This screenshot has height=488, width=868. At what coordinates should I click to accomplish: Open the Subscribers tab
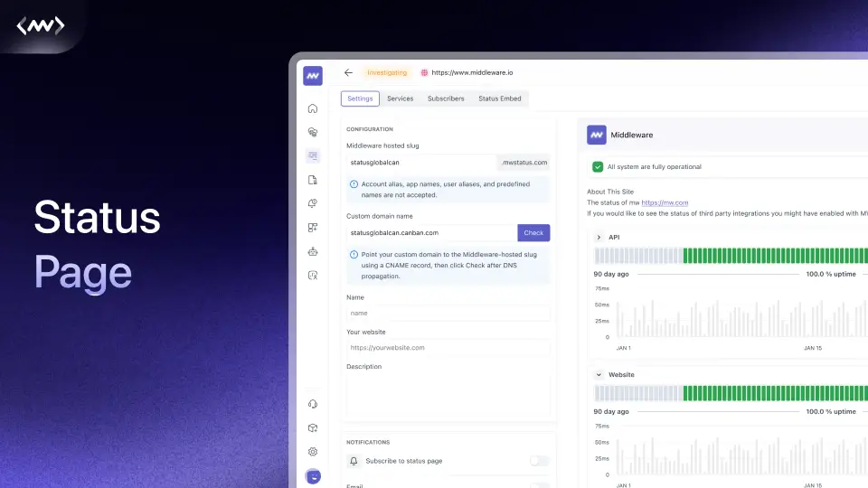(446, 99)
